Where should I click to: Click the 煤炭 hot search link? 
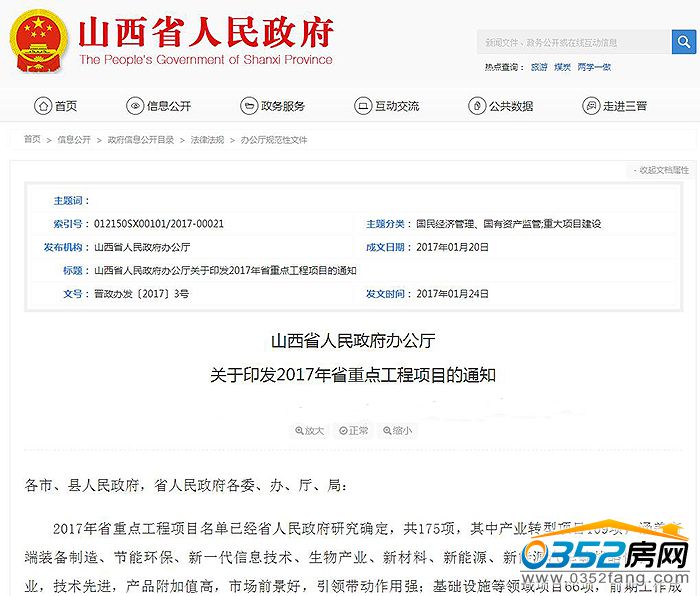tap(563, 67)
